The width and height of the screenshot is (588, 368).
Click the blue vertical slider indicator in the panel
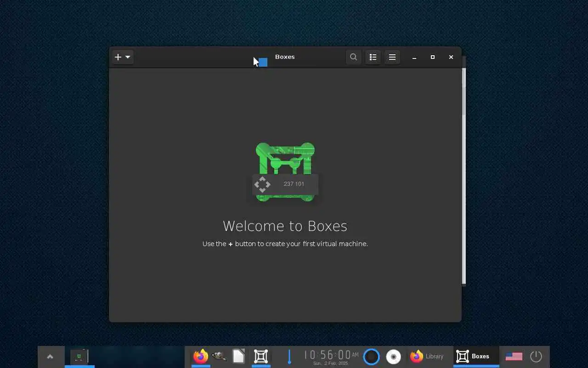pyautogui.click(x=289, y=356)
